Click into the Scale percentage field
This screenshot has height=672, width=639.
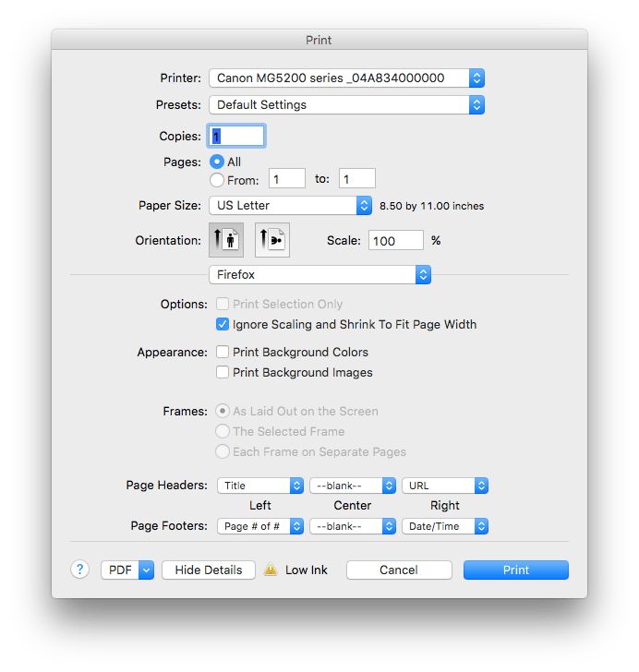395,241
